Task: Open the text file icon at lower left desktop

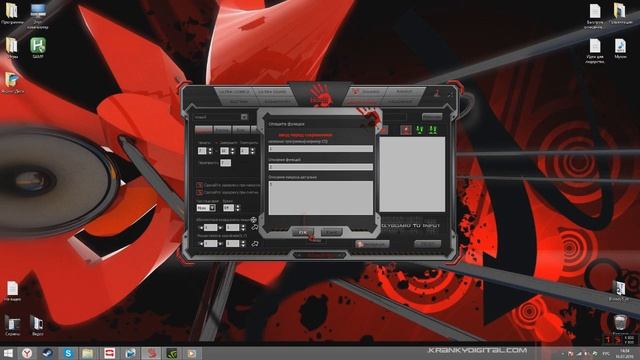Action: [12, 291]
